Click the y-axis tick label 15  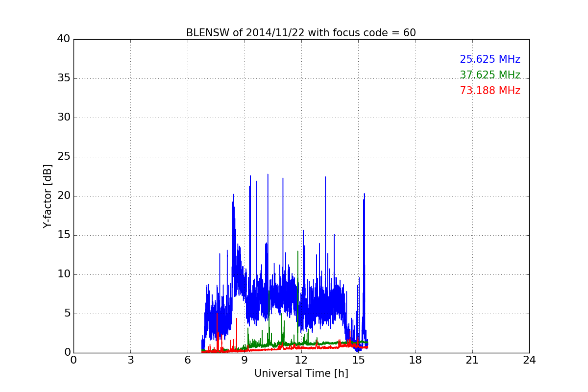pyautogui.click(x=63, y=235)
